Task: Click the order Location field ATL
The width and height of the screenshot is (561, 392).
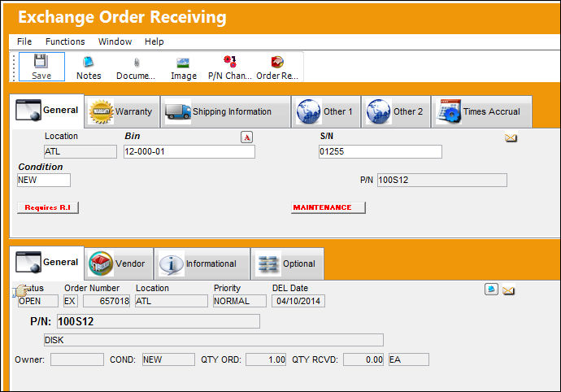Action: click(x=172, y=301)
